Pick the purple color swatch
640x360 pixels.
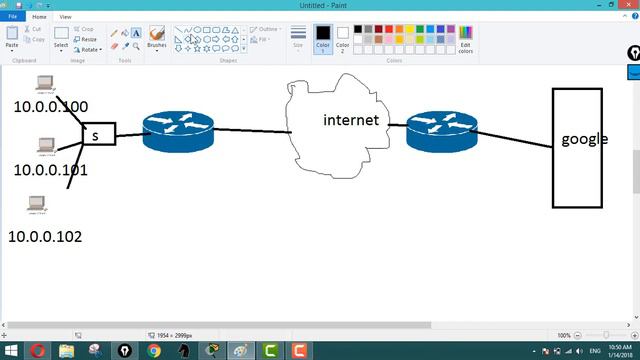451,29
